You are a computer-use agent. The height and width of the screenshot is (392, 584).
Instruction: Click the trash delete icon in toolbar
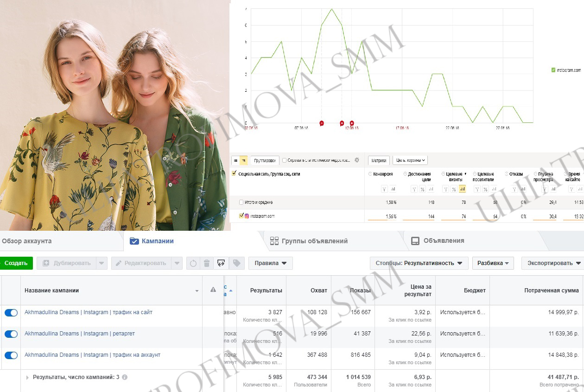207,263
